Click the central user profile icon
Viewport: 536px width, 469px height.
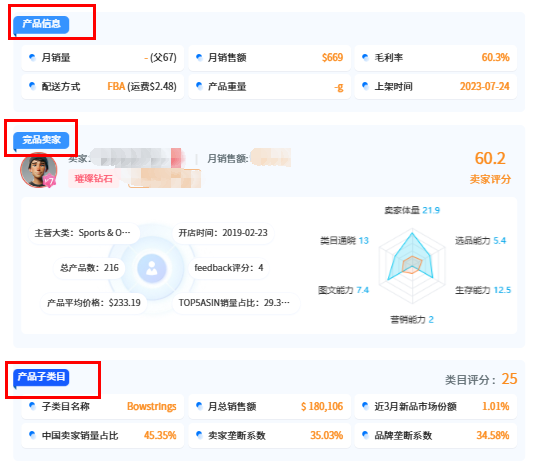click(152, 268)
